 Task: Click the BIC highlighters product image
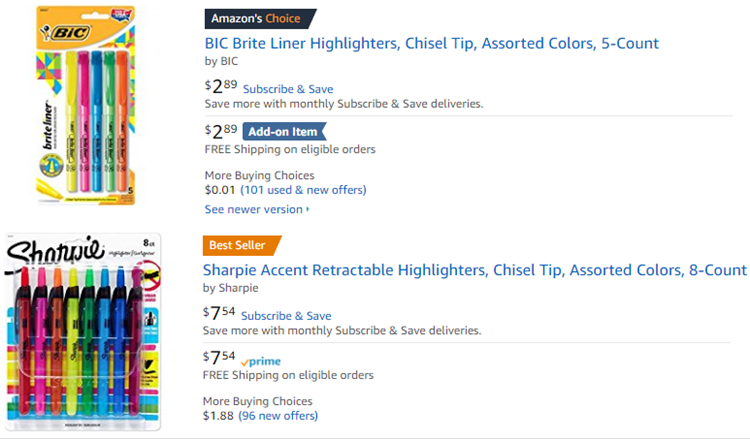pyautogui.click(x=86, y=106)
